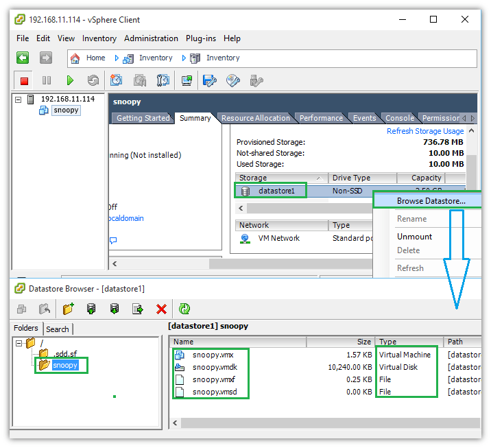Switch to the Performance tab

tap(321, 118)
